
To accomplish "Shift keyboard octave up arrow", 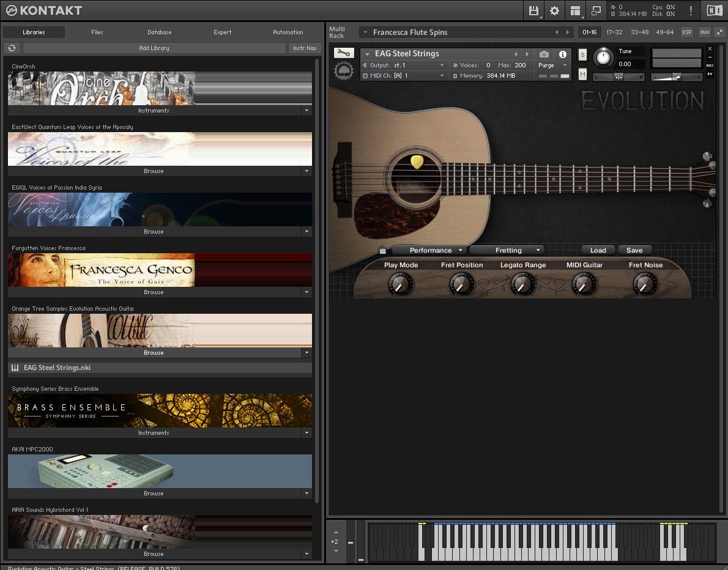I will 336,533.
